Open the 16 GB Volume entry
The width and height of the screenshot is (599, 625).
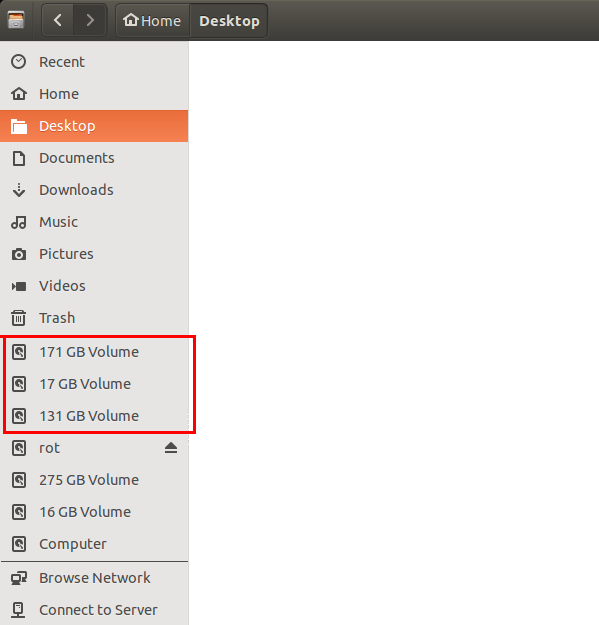94,512
